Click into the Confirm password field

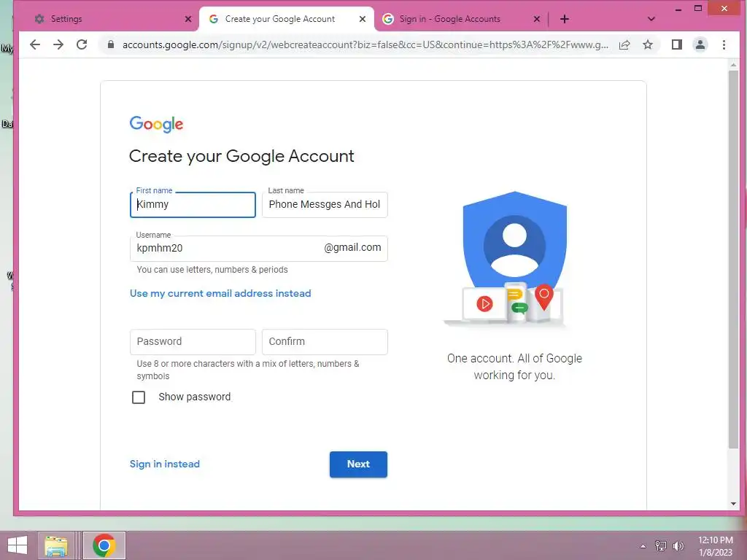325,342
